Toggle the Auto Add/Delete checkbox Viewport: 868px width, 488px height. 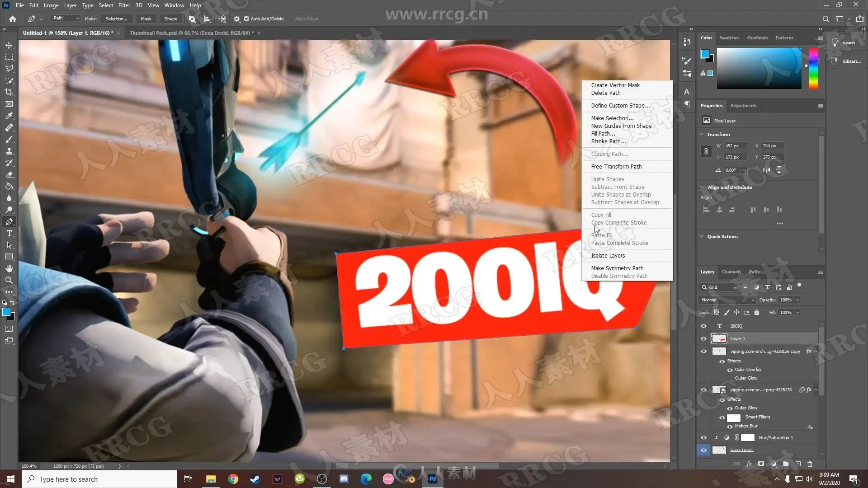coord(246,19)
